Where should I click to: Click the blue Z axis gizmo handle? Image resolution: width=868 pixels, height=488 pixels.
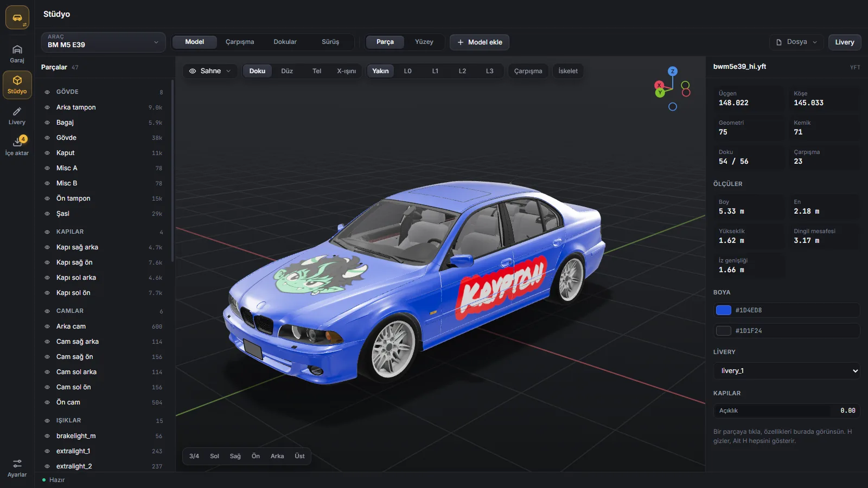(673, 71)
